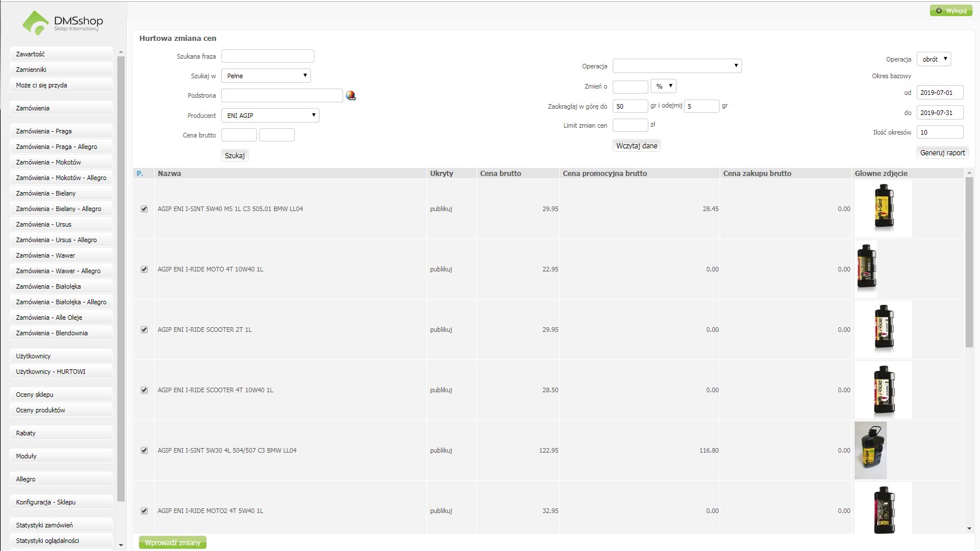Toggle checkbox for I-SINT 5W30 4L row
Image resolution: width=980 pixels, height=551 pixels.
[x=144, y=450]
